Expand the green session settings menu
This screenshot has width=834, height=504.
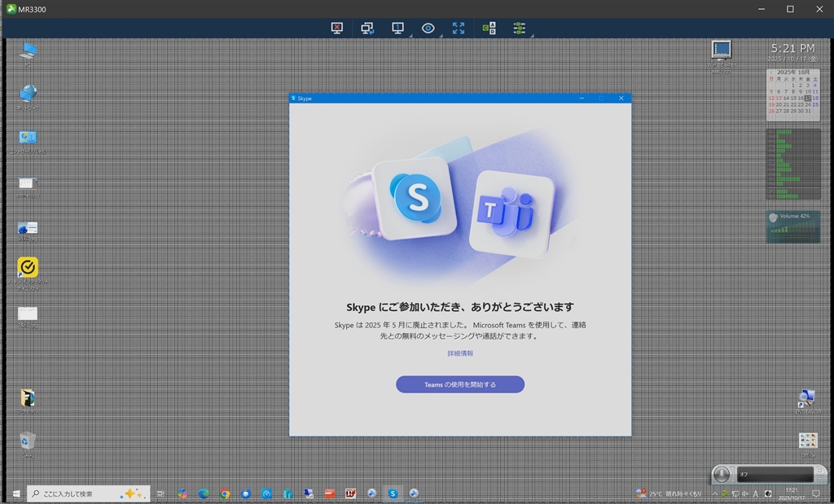(520, 28)
